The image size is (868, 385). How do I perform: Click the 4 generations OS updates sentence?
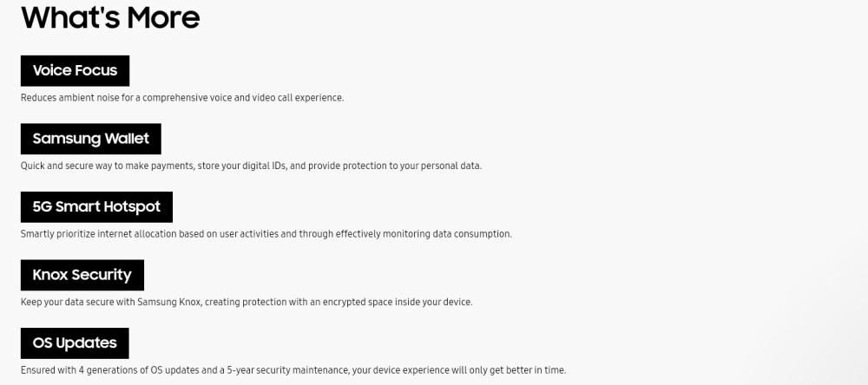293,370
